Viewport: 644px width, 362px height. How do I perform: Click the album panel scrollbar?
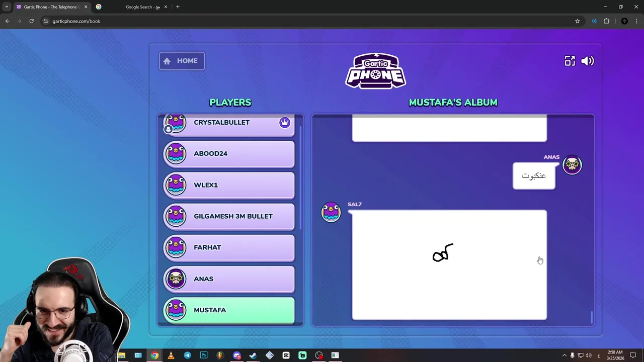click(592, 317)
